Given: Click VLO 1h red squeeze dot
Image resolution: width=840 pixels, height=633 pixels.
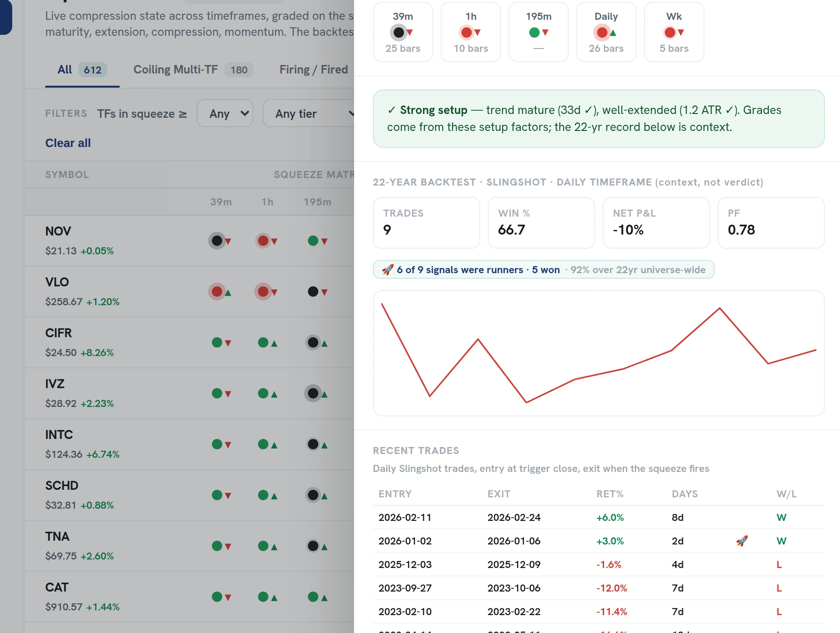Looking at the screenshot, I should [x=263, y=292].
